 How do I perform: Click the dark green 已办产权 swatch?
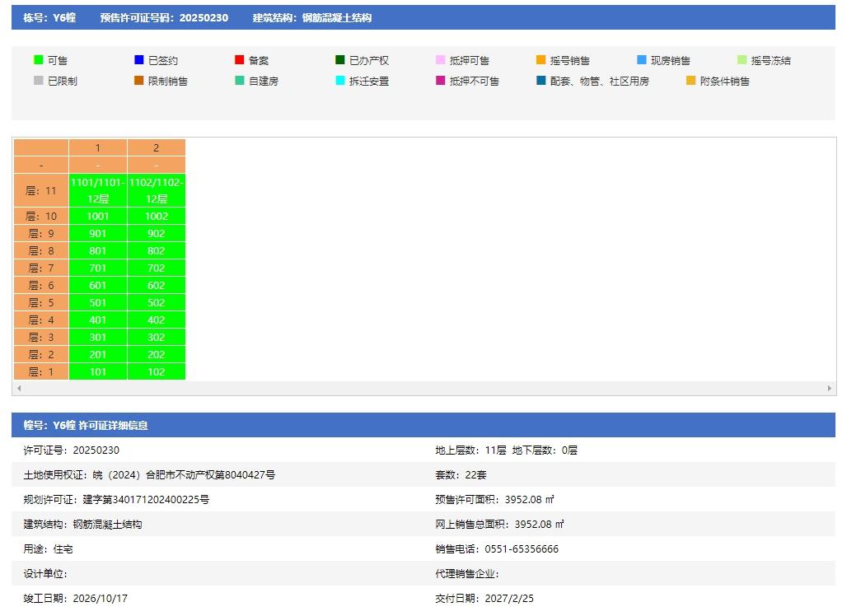[339, 60]
